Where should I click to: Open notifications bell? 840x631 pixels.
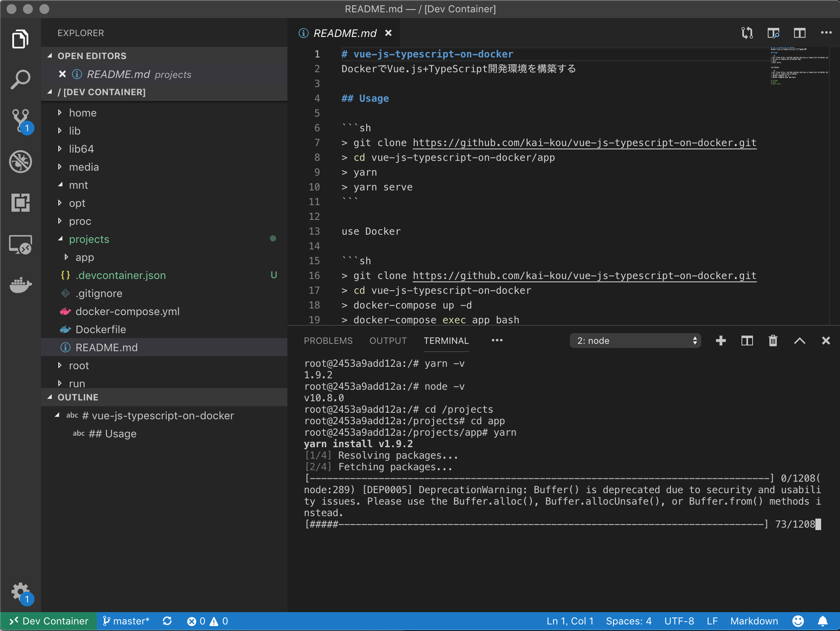823,621
